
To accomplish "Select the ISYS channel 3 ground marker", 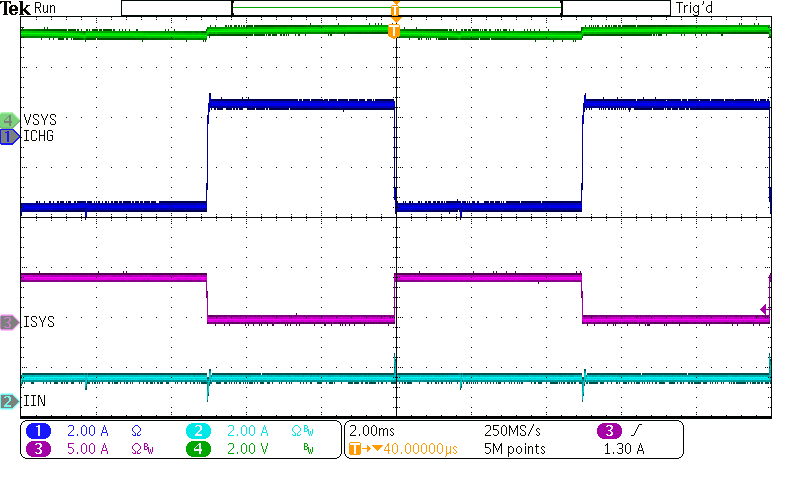I will coord(9,322).
